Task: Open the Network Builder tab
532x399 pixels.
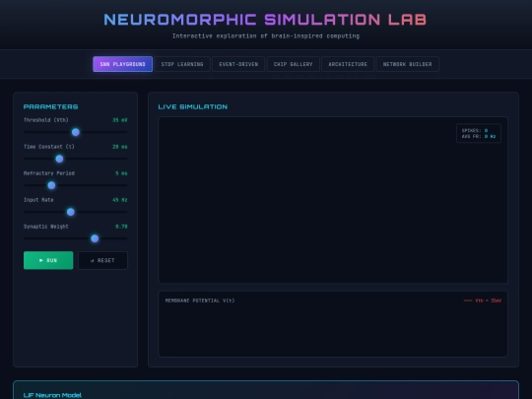Action: point(408,64)
